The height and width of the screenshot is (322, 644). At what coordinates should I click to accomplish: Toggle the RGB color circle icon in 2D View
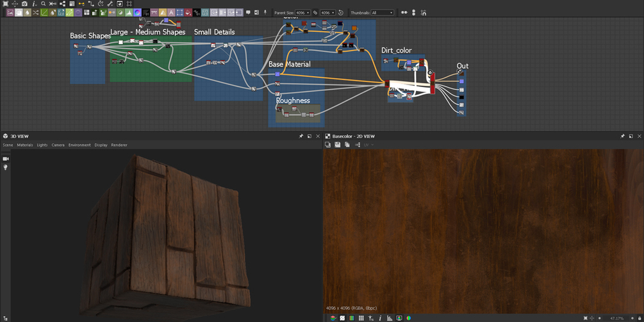(x=409, y=318)
